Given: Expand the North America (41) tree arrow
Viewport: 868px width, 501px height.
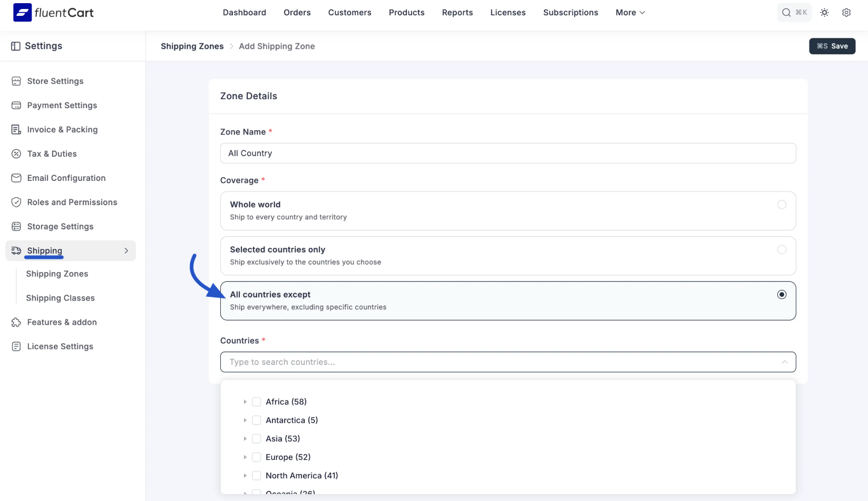Looking at the screenshot, I should (x=245, y=476).
